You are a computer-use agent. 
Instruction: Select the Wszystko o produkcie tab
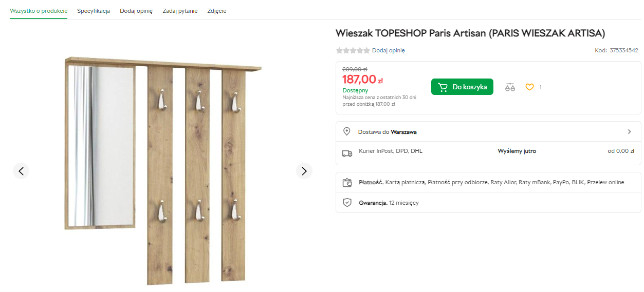tap(39, 11)
